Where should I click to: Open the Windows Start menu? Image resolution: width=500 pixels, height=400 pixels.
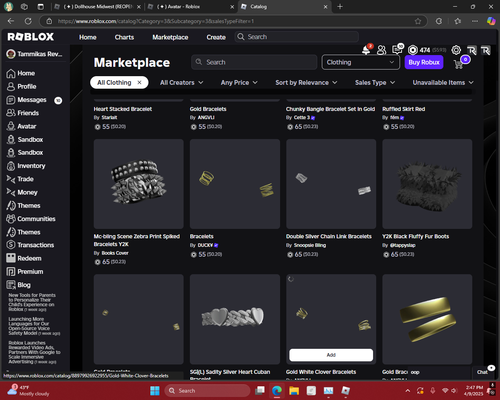point(155,391)
